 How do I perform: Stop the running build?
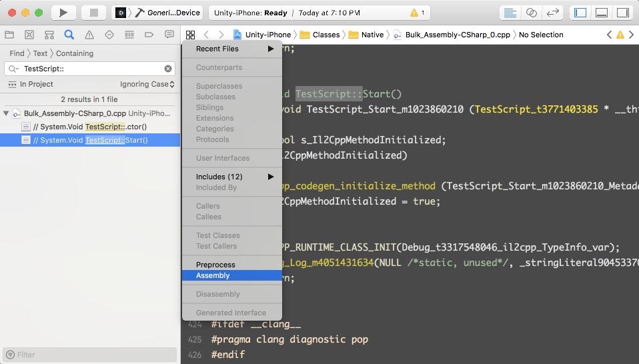(94, 13)
